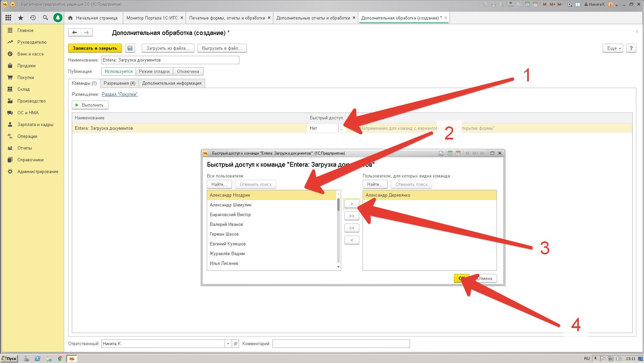Click the M- memory button in top toolbar

(x=560, y=4)
